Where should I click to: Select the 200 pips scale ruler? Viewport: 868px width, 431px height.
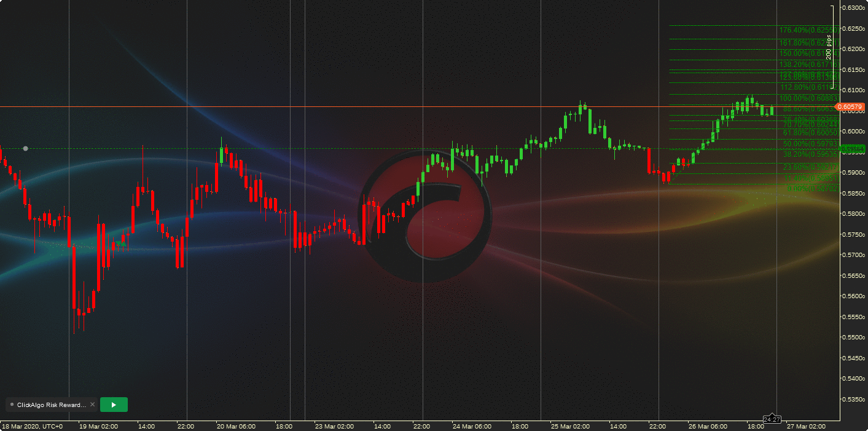click(x=831, y=47)
